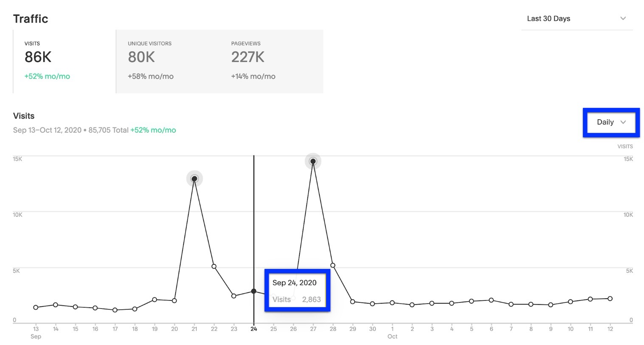Select the Sep 13 data point

(36, 308)
